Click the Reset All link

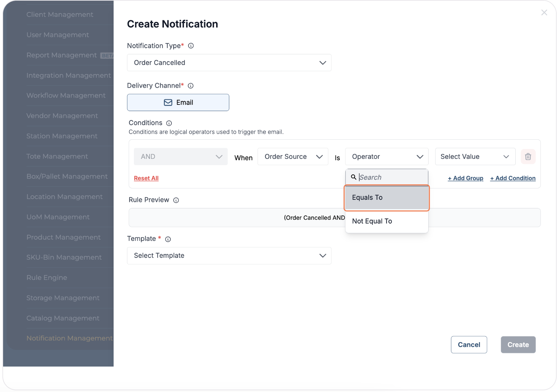coord(146,178)
